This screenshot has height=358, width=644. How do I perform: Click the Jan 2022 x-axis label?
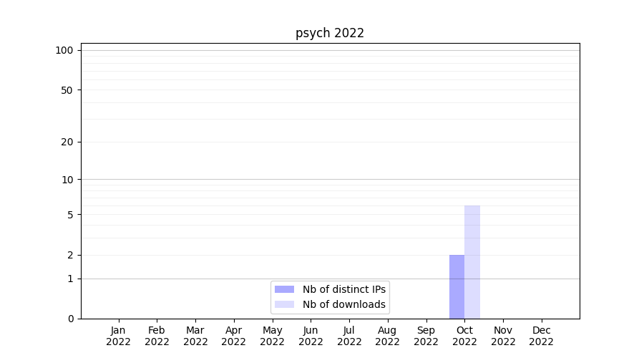pyautogui.click(x=118, y=336)
